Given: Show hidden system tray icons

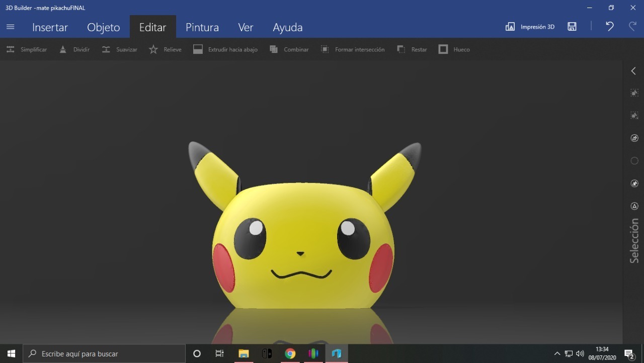Looking at the screenshot, I should point(557,353).
